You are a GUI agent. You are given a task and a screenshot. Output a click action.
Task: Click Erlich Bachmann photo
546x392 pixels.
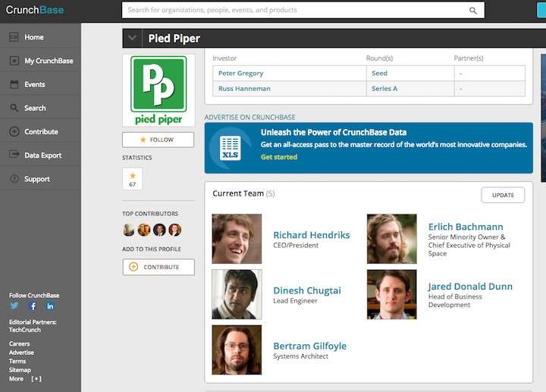click(x=392, y=239)
